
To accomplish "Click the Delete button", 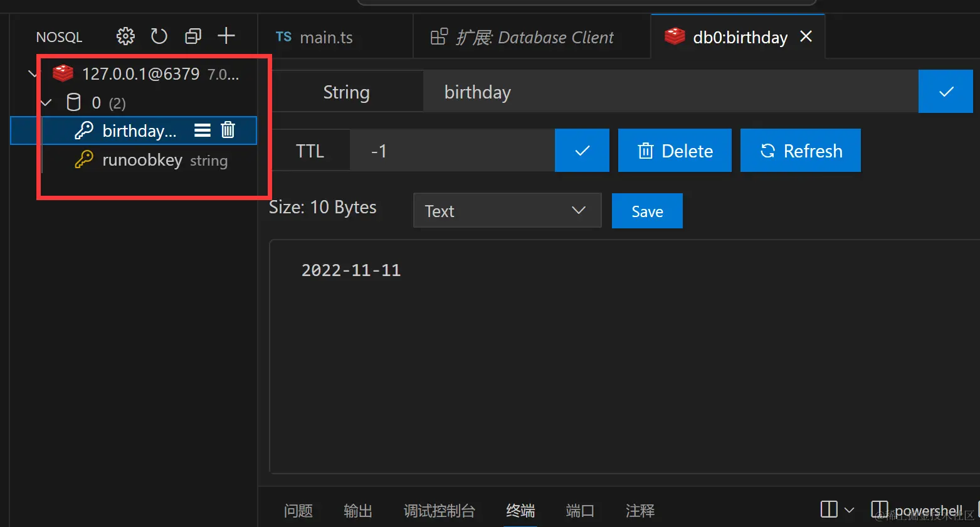I will (x=675, y=151).
